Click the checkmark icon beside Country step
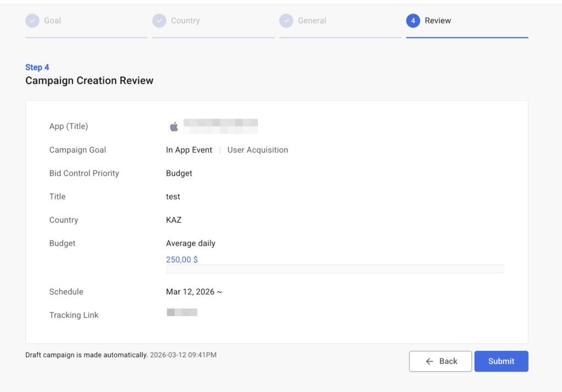The width and height of the screenshot is (562, 392). click(159, 21)
